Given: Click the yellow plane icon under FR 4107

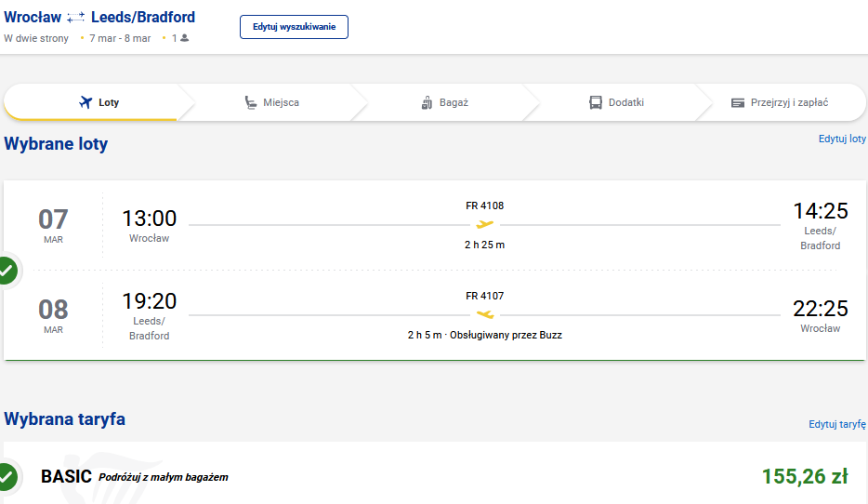Looking at the screenshot, I should pyautogui.click(x=485, y=314).
